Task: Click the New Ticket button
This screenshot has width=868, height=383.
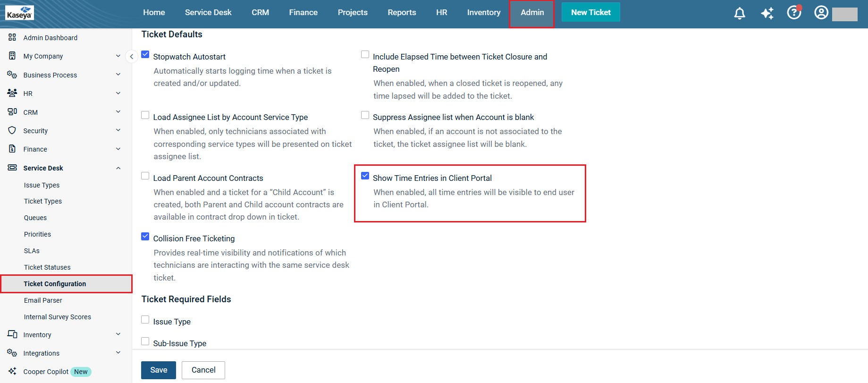Action: coord(590,13)
